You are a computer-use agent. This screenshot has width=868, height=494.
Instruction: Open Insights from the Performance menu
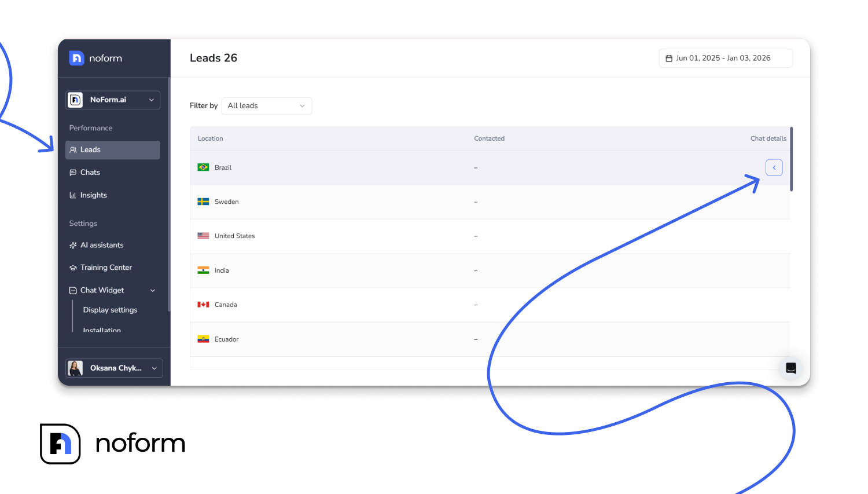pos(93,195)
